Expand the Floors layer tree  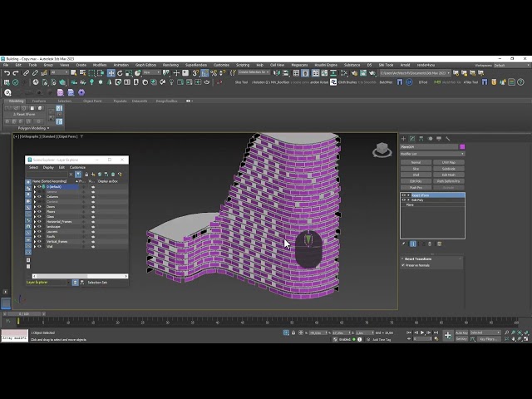[x=35, y=212]
